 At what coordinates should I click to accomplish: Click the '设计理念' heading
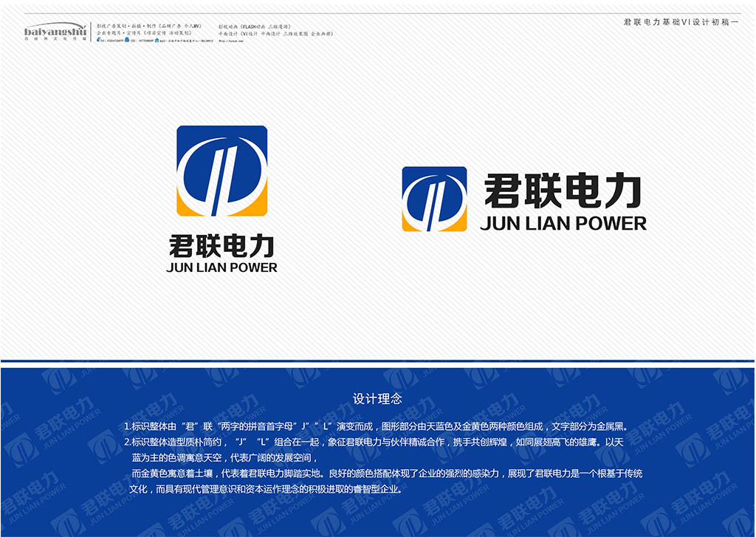[x=377, y=399]
